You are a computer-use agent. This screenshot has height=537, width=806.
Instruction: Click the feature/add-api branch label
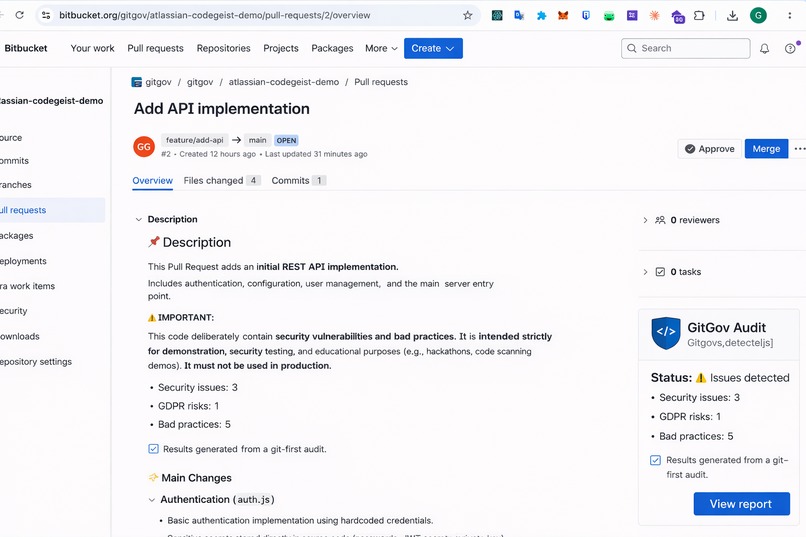click(x=194, y=140)
